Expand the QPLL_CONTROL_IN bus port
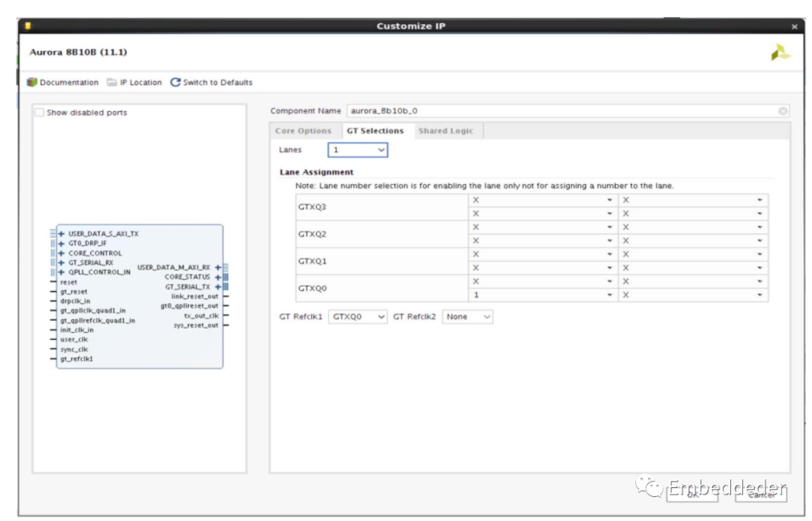This screenshot has width=812, height=521. click(x=62, y=272)
